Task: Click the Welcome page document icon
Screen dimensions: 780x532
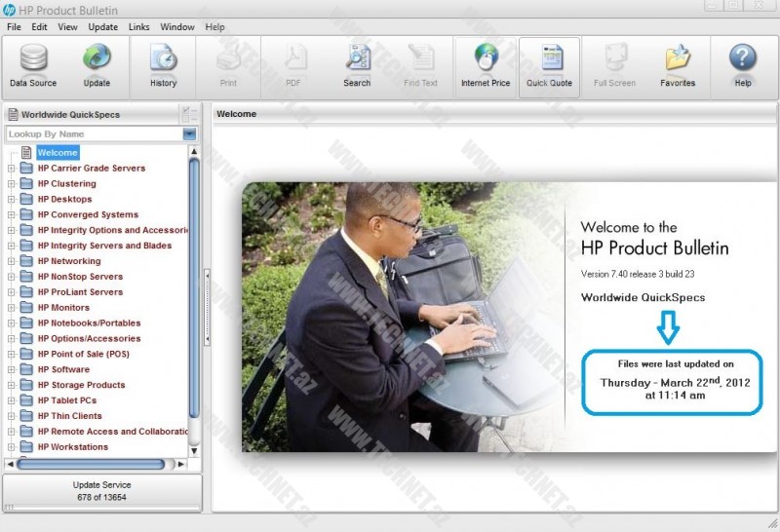Action: [26, 153]
